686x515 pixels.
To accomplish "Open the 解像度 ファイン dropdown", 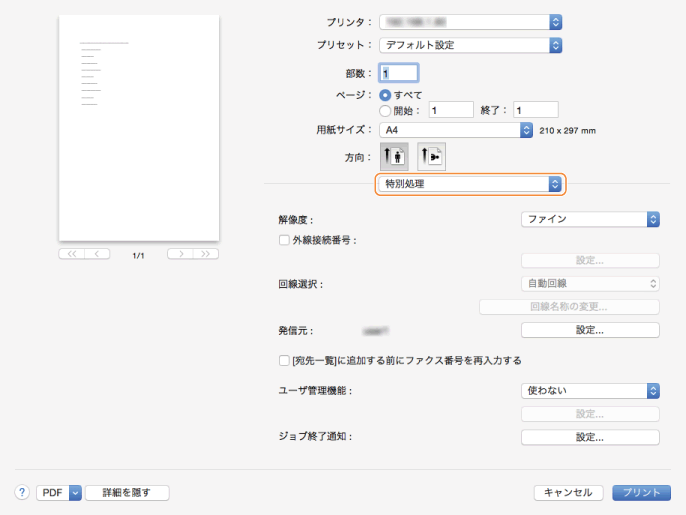I will 590,218.
